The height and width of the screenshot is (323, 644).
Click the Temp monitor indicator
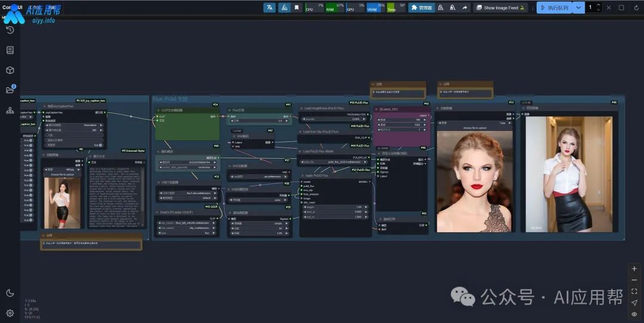tap(396, 7)
